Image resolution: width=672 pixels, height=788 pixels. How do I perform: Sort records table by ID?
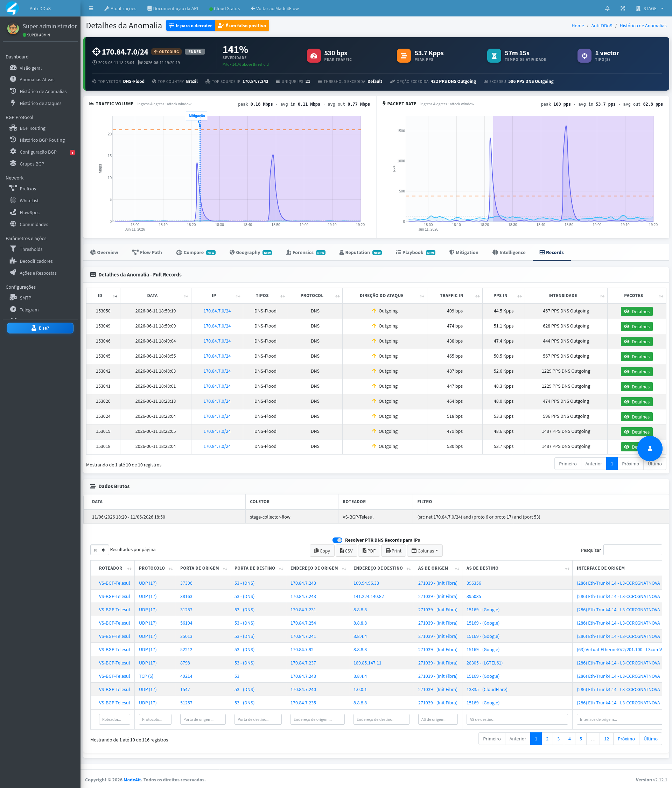(x=103, y=295)
